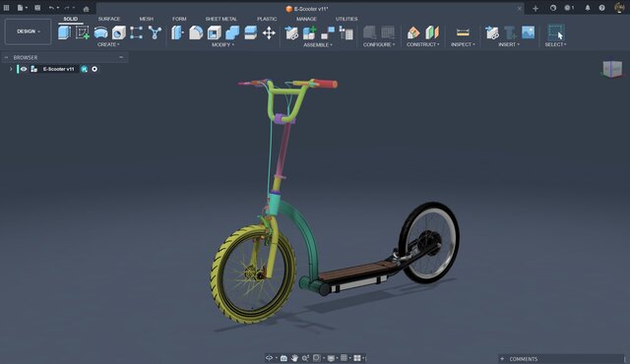This screenshot has width=630, height=364.
Task: Start the Create Sketch tool
Action: coord(83,32)
